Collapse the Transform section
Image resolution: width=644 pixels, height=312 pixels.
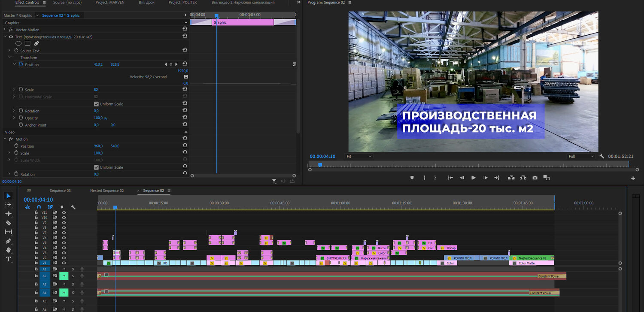pyautogui.click(x=9, y=58)
